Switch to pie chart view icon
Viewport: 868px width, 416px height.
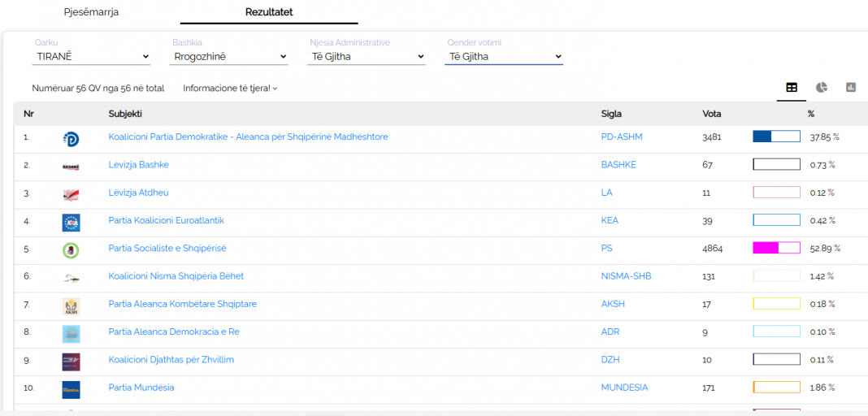pyautogui.click(x=822, y=88)
